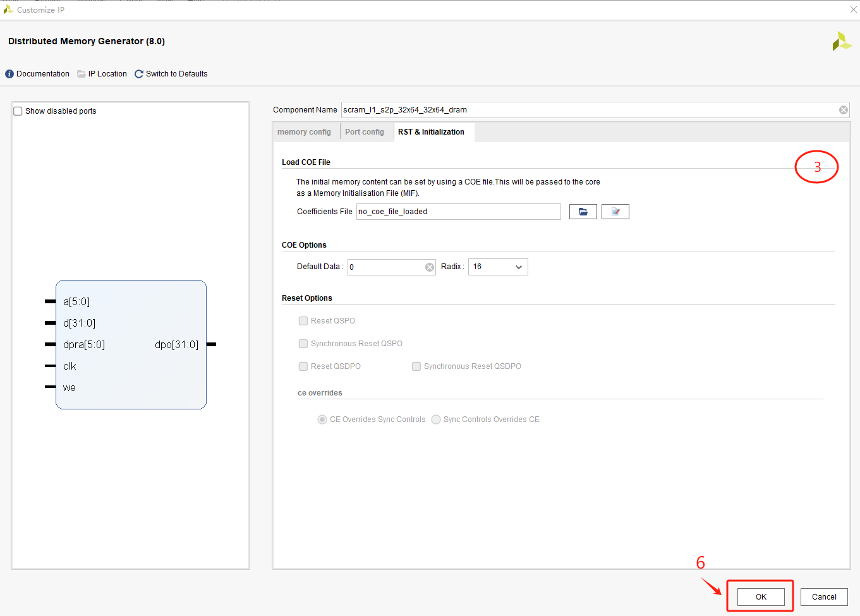Browse for a Coefficients File

pyautogui.click(x=583, y=211)
